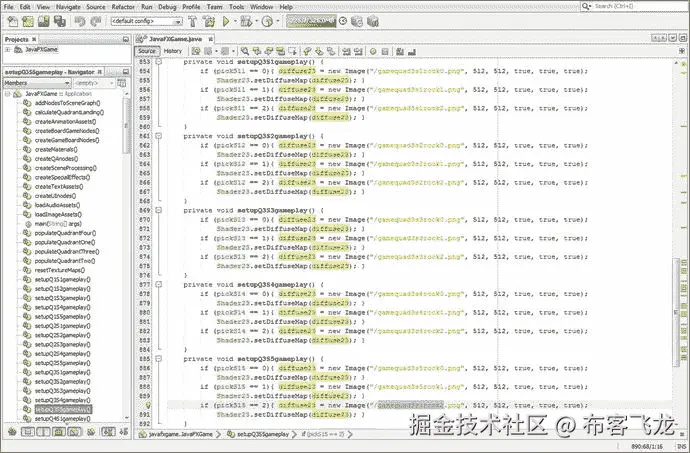Select setupQ4S1gameplay() in the Navigator
This screenshot has height=453, width=690.
pyautogui.click(x=62, y=419)
